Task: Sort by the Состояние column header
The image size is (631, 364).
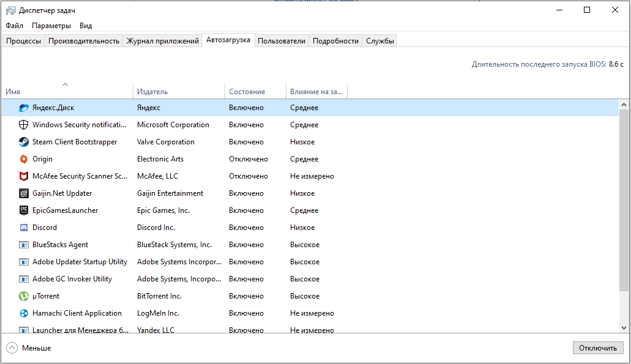Action: tap(255, 91)
